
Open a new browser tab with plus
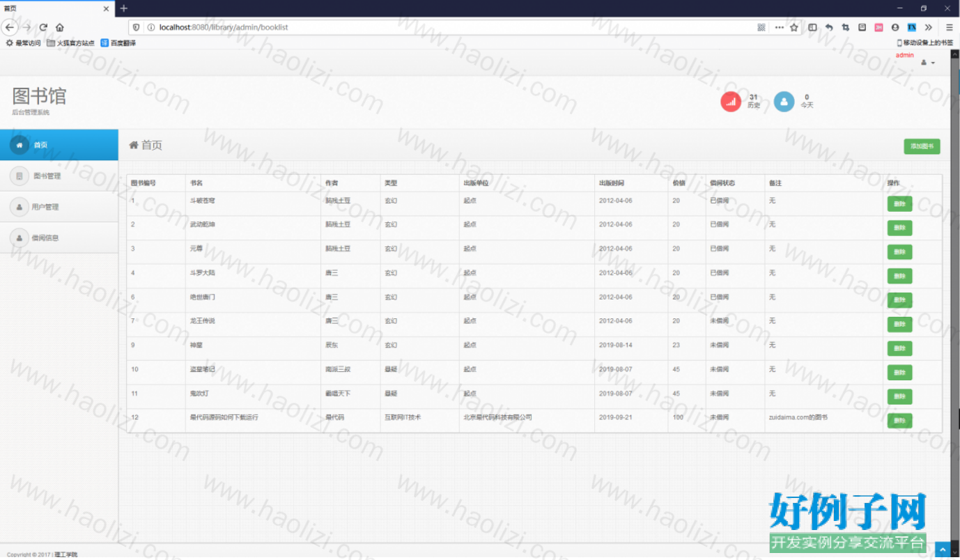[x=124, y=8]
